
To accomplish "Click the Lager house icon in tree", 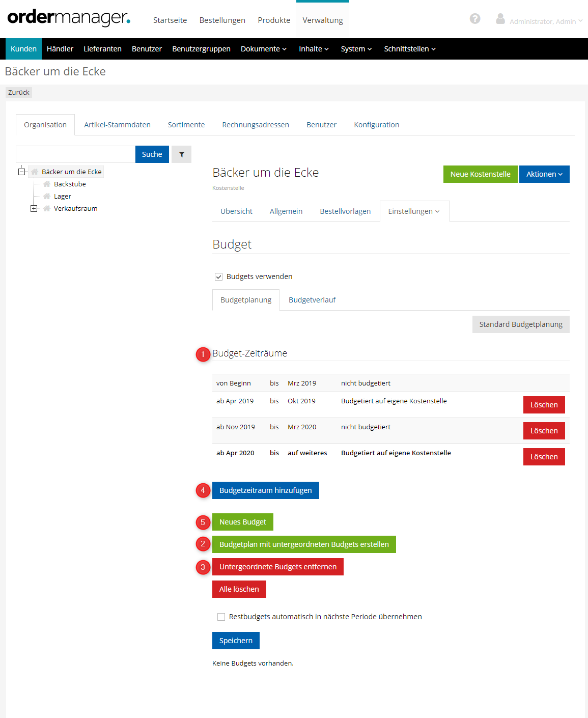I will coord(47,197).
